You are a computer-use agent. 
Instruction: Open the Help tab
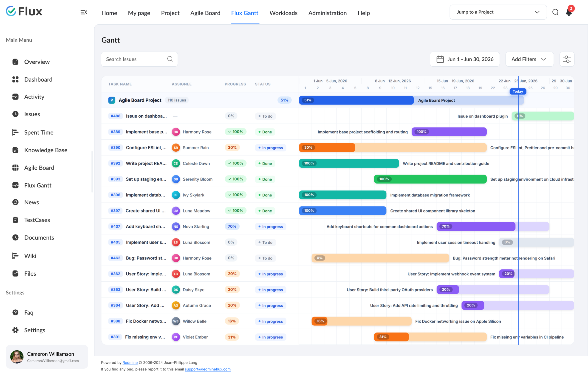coord(364,13)
